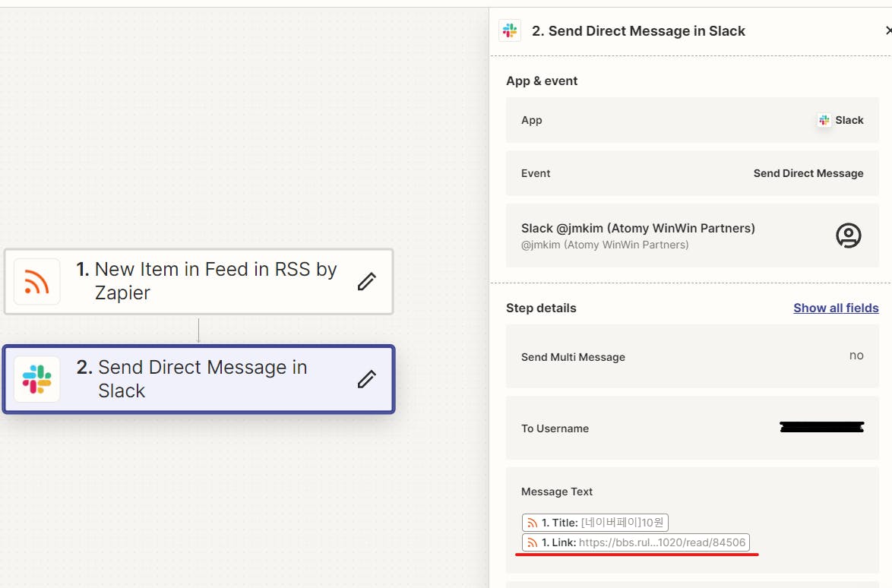Viewport: 892px width, 588px height.
Task: Select the New Item in Feed step
Action: pyautogui.click(x=198, y=282)
